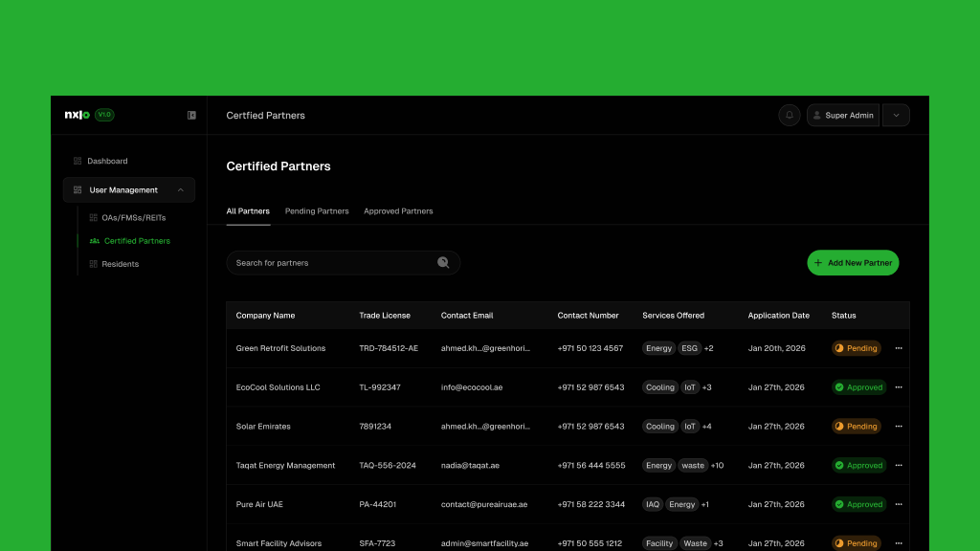This screenshot has height=551, width=980.
Task: Open Dashboard in the sidebar
Action: click(x=107, y=161)
